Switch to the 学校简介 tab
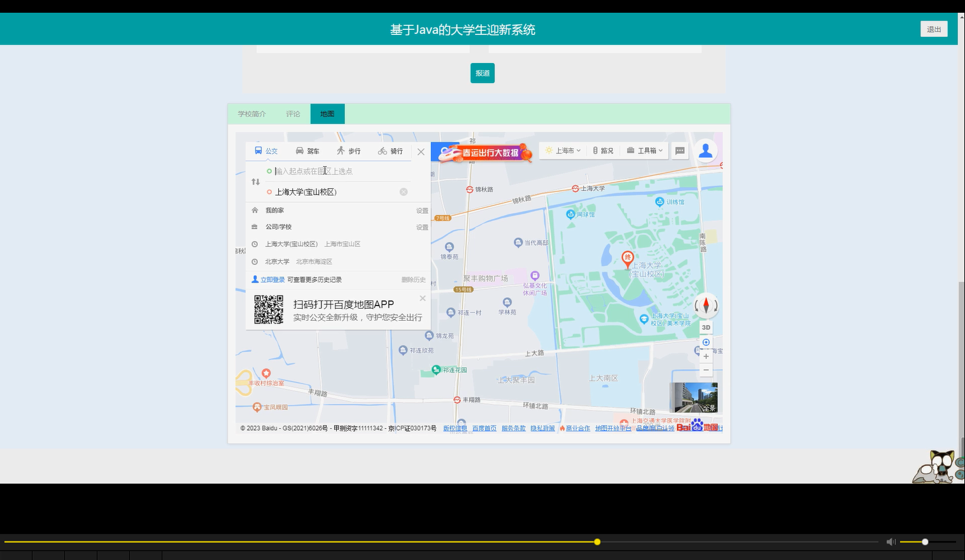This screenshot has height=560, width=965. pos(253,113)
